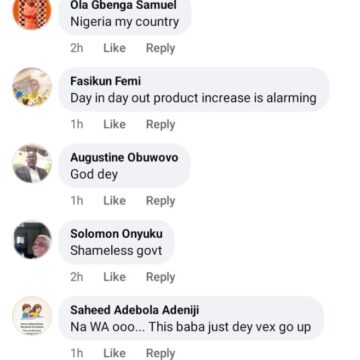Viewport: 360px width, 360px height.
Task: Reply to Augustine Obuwovo's comment
Action: [160, 201]
